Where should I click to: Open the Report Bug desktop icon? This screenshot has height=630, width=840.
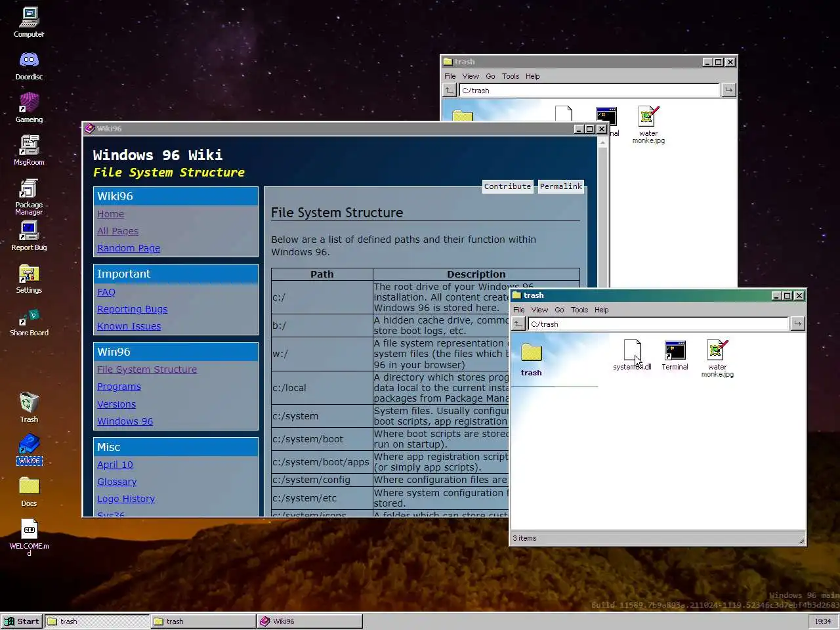click(x=29, y=236)
